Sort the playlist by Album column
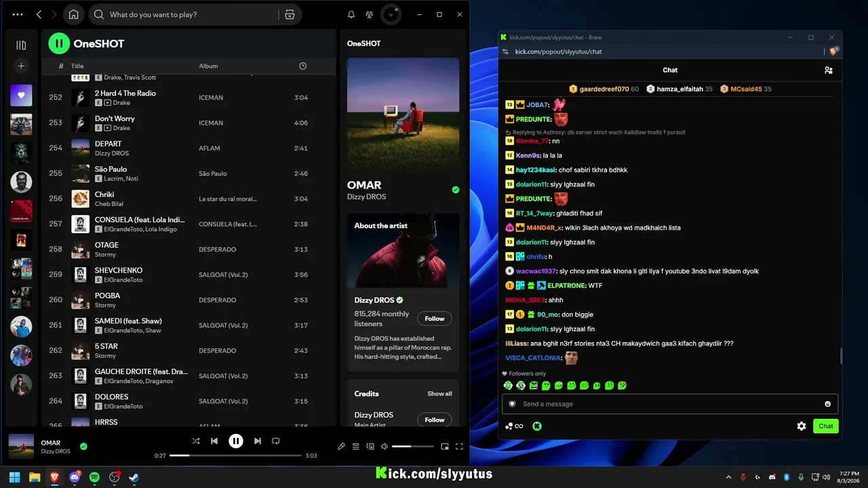Screen dimensions: 868x488 tap(208, 66)
